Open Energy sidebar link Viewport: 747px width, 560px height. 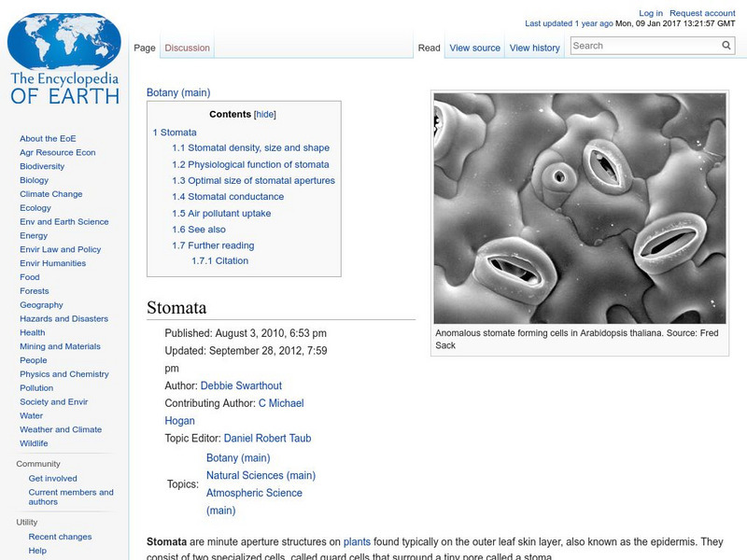tap(34, 235)
